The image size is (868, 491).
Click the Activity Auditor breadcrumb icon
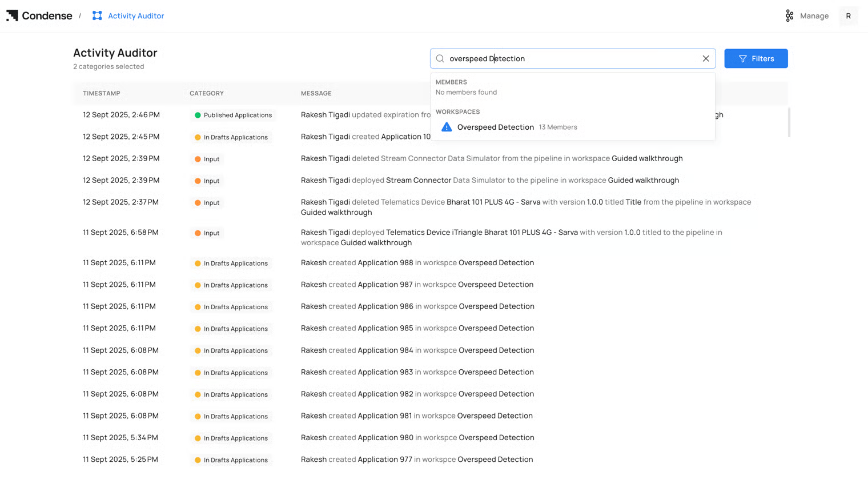[97, 15]
